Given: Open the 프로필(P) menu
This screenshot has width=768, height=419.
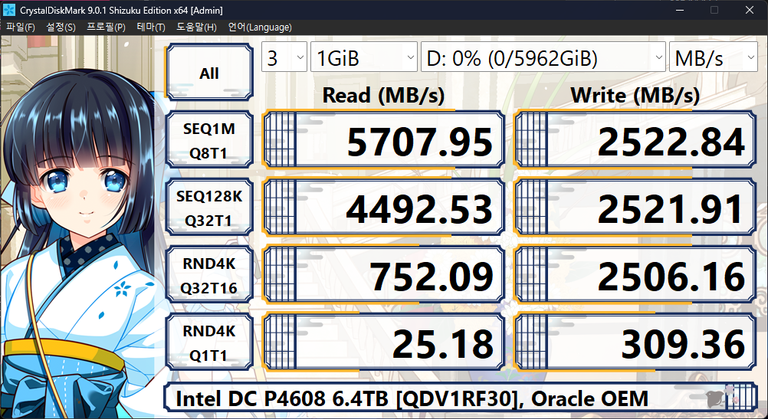Looking at the screenshot, I should click(x=106, y=27).
